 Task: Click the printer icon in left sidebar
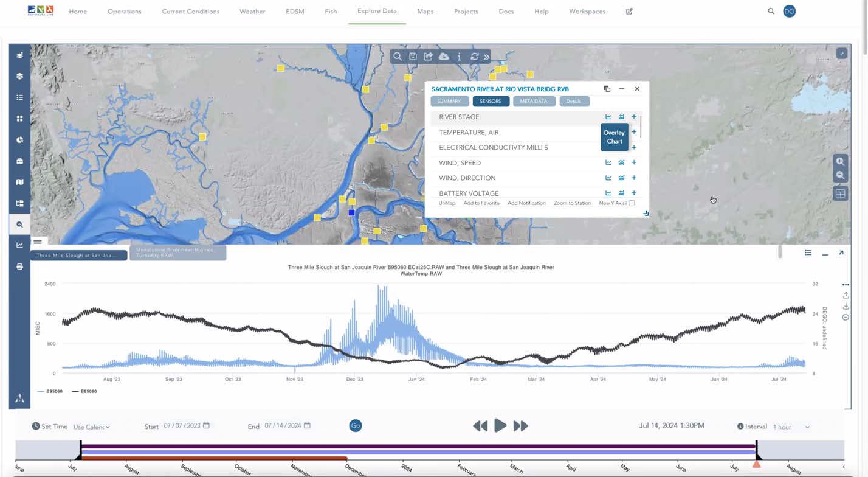pos(19,266)
